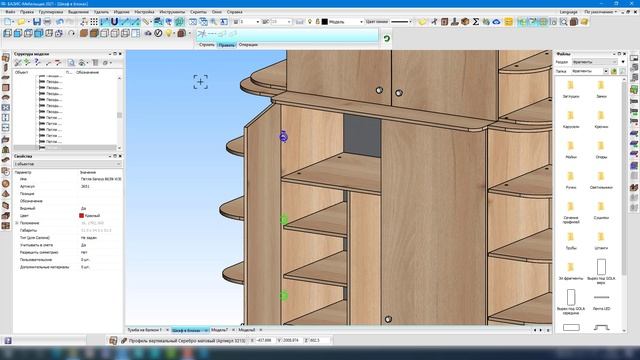The height and width of the screenshot is (360, 640).
Task: Click the 3D box package icon
Action: (x=465, y=22)
